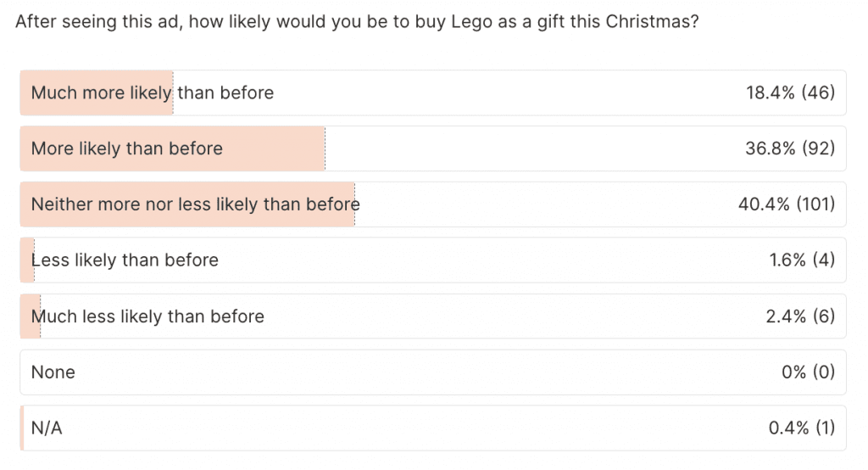Viewport: 868px width, 470px height.
Task: Select the 'None' answer row
Action: (432, 372)
